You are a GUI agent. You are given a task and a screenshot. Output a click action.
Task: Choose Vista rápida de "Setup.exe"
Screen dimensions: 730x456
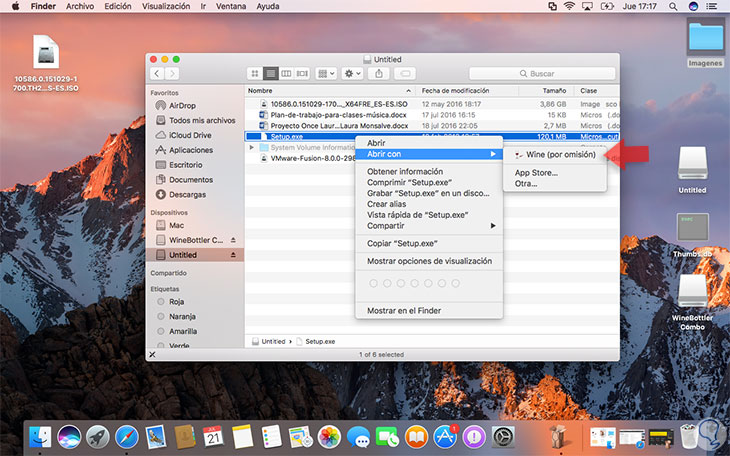click(x=429, y=215)
